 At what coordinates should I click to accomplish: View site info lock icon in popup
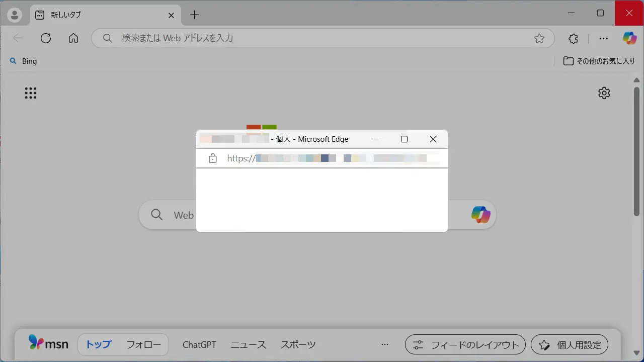213,158
